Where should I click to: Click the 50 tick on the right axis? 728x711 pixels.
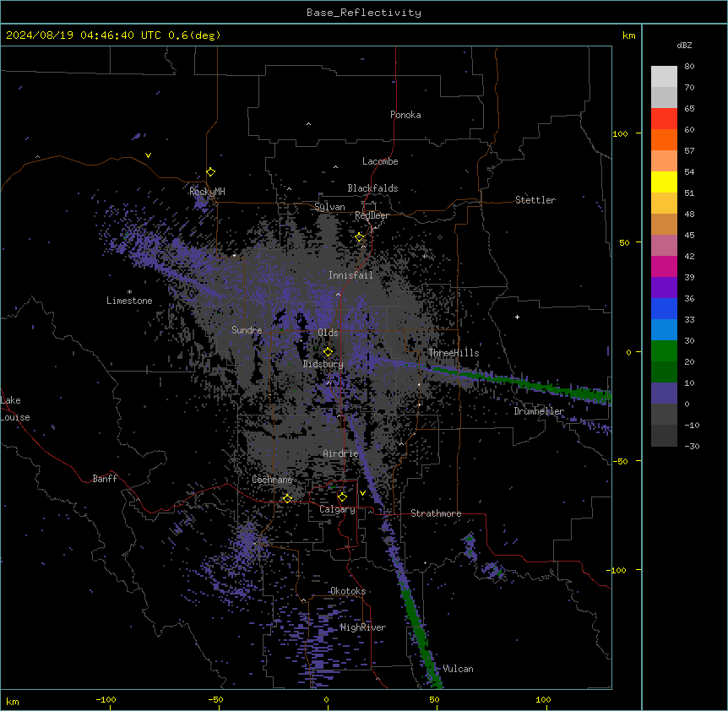pyautogui.click(x=624, y=242)
